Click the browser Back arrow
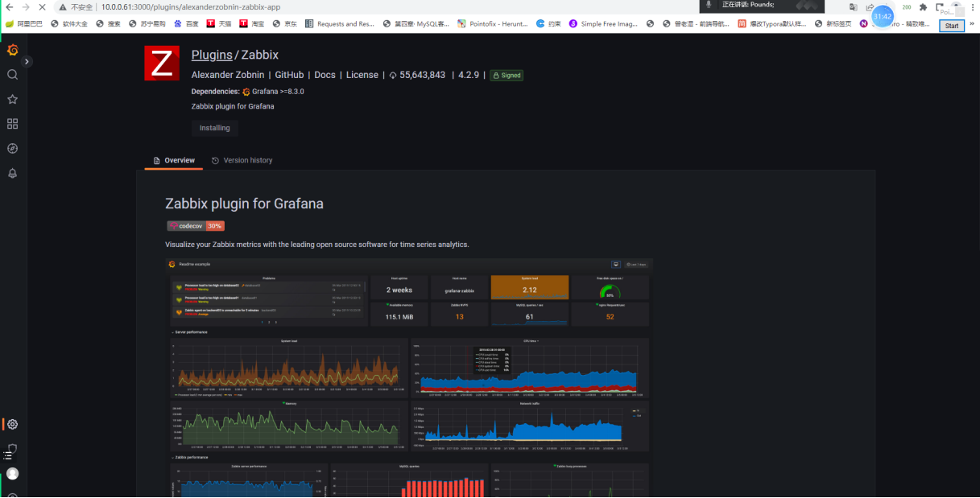The height and width of the screenshot is (498, 980). pyautogui.click(x=10, y=6)
